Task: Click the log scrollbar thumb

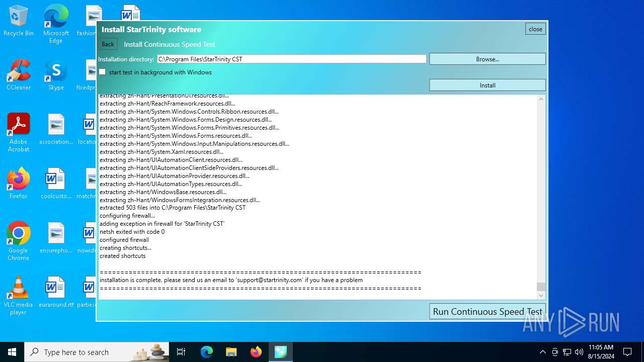Action: click(541, 287)
